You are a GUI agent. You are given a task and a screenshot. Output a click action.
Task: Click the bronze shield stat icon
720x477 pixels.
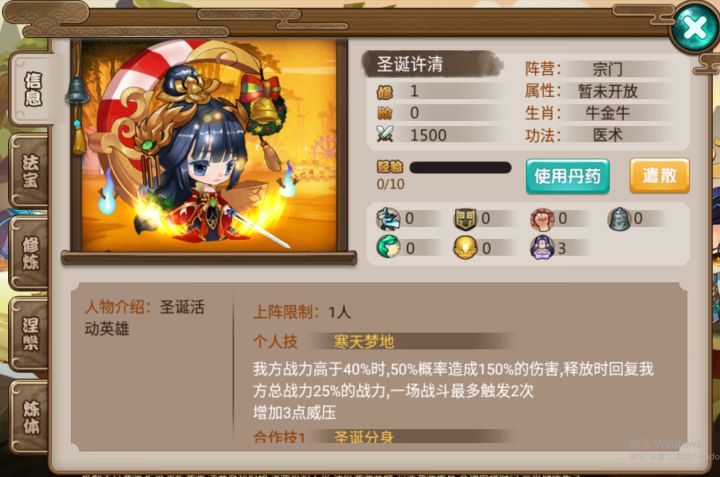(x=465, y=219)
